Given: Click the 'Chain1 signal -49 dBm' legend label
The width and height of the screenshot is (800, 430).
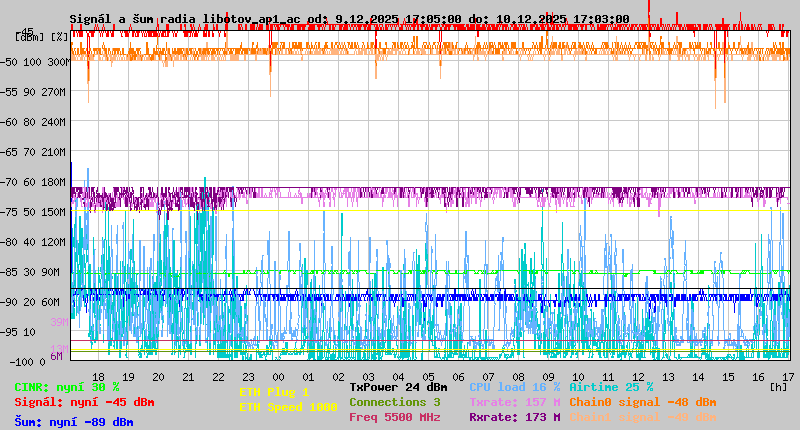Looking at the screenshot, I should click(x=643, y=417).
